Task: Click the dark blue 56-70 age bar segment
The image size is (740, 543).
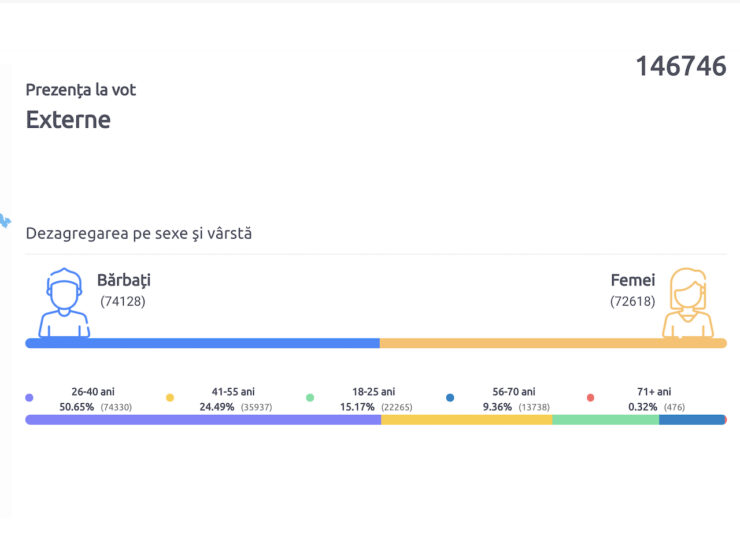Action: (692, 420)
